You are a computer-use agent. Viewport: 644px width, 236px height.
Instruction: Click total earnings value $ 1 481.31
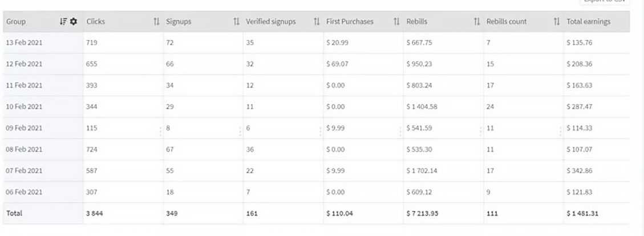[x=584, y=213]
